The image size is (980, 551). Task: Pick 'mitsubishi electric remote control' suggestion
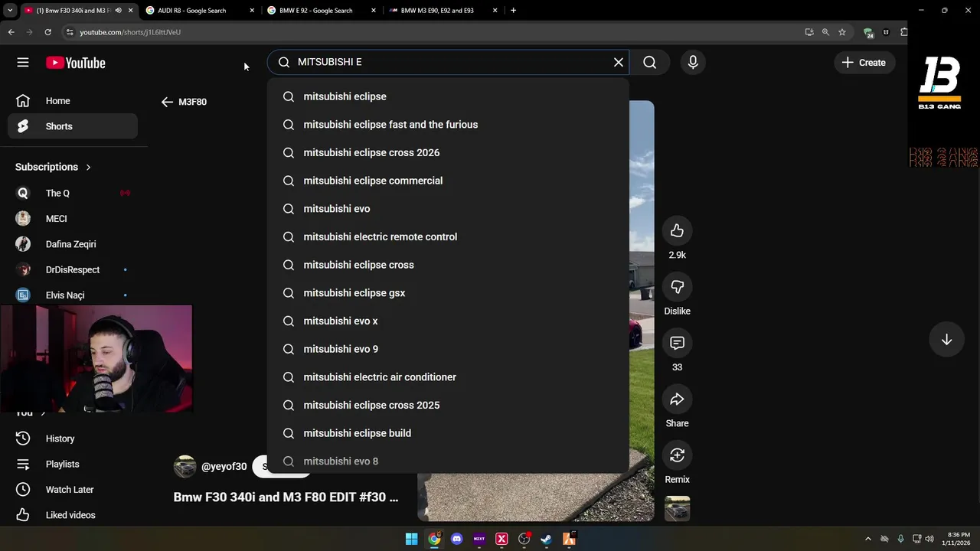click(448, 236)
